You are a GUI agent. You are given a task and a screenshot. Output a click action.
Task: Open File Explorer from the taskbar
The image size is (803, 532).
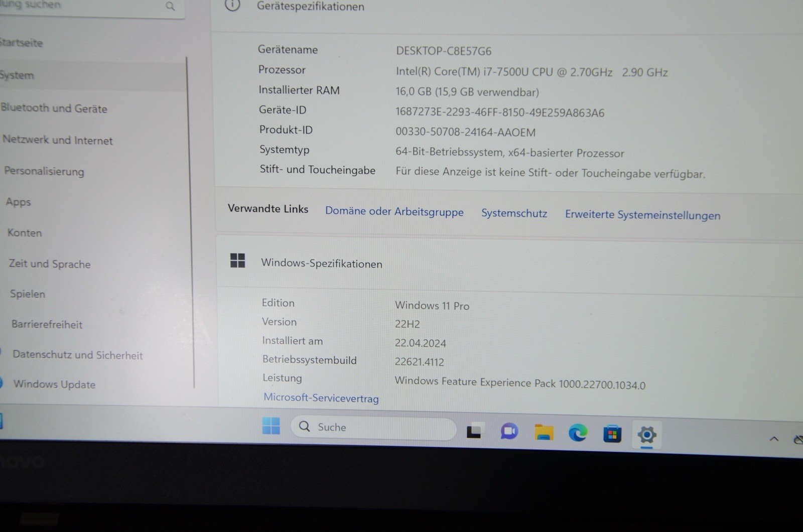[x=544, y=432]
